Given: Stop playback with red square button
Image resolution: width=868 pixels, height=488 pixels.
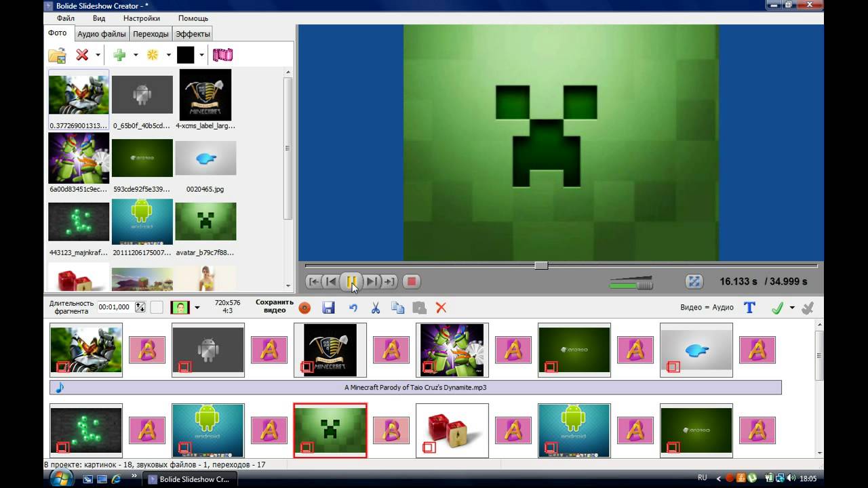Looking at the screenshot, I should 411,281.
